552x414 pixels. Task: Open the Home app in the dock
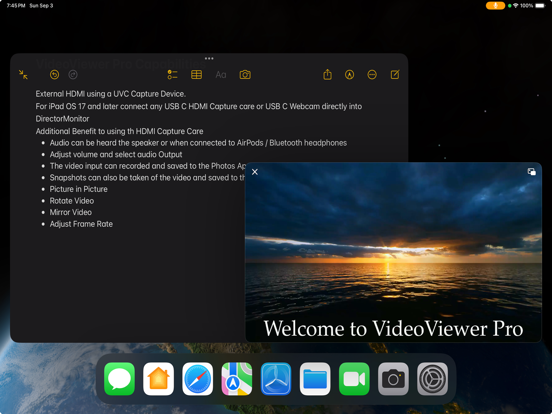click(158, 379)
